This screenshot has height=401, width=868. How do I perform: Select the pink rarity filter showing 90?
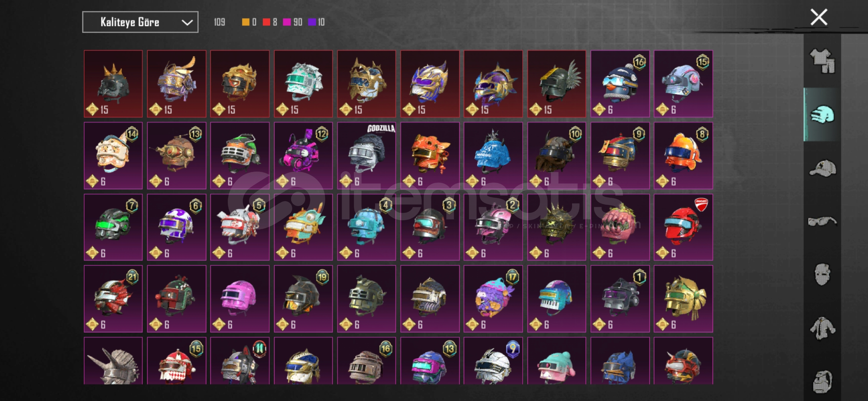pos(292,22)
